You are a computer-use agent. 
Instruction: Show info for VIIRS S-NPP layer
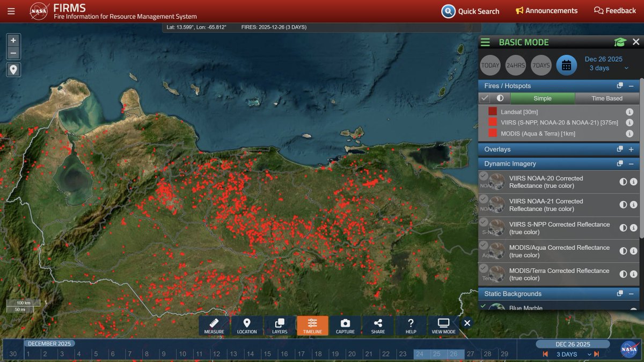click(x=633, y=228)
